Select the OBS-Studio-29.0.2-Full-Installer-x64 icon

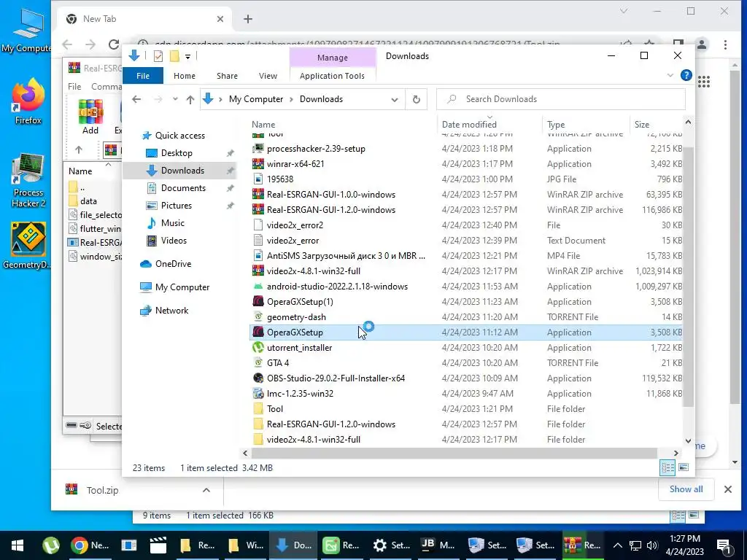258,378
